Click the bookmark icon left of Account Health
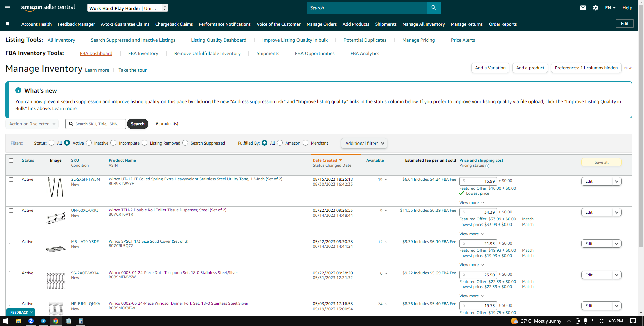The height and width of the screenshot is (326, 644). (x=7, y=24)
